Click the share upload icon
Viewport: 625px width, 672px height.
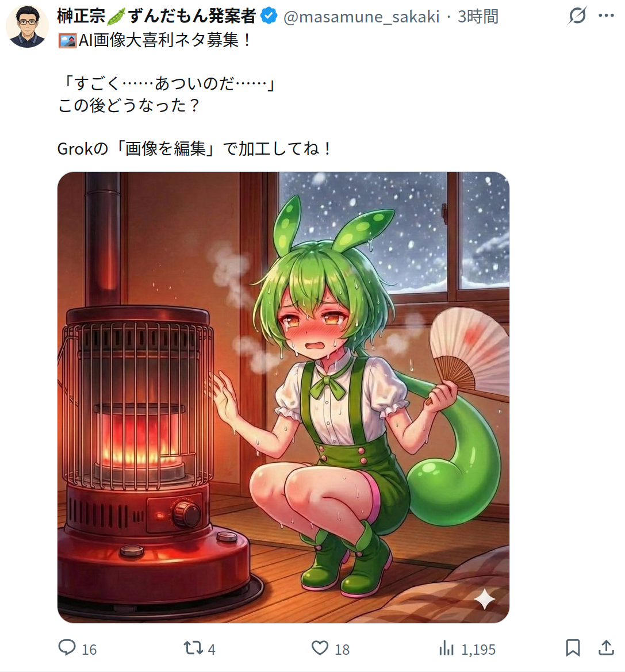606,648
